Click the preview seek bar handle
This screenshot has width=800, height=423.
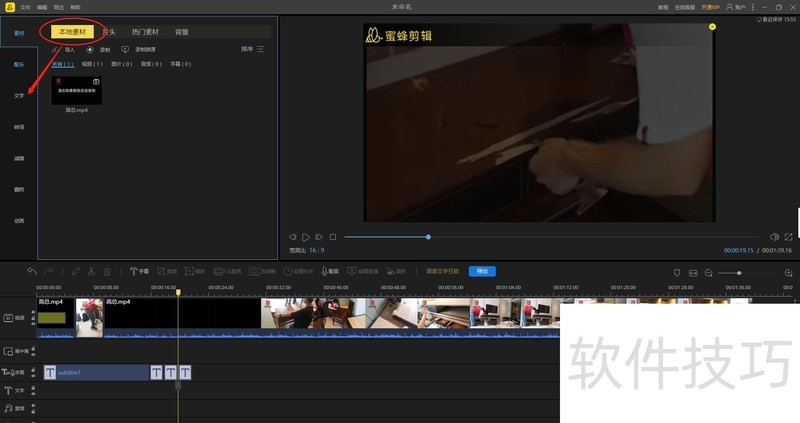(x=428, y=237)
